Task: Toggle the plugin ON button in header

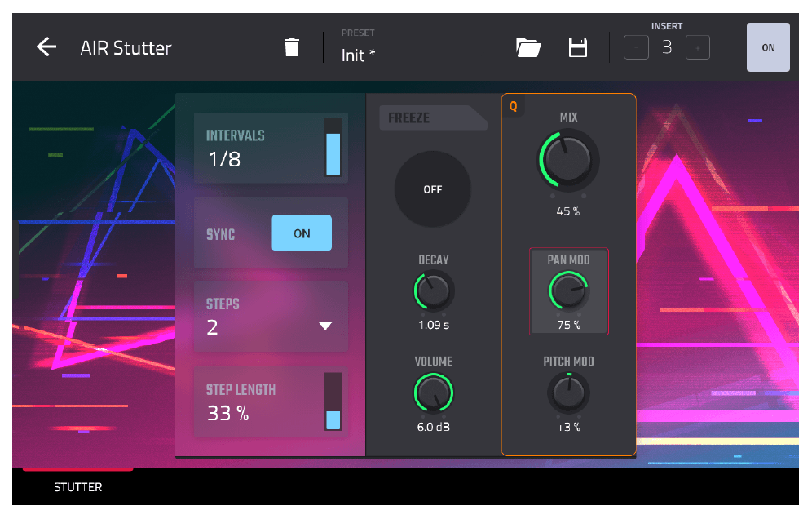Action: click(768, 47)
